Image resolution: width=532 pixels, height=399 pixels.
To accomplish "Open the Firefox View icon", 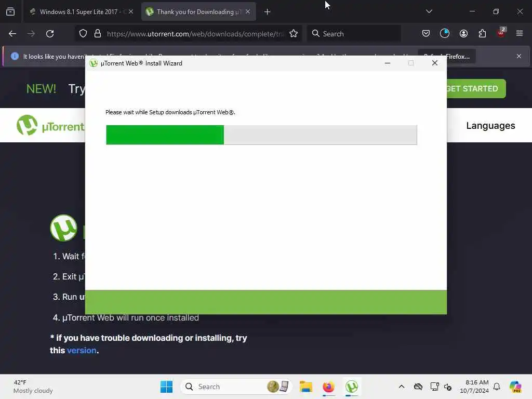I will 10,12.
